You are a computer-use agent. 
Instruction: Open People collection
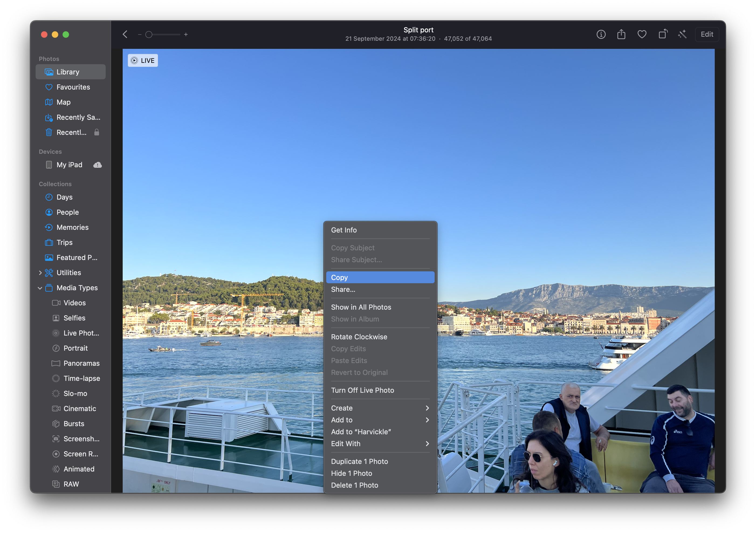(70, 212)
